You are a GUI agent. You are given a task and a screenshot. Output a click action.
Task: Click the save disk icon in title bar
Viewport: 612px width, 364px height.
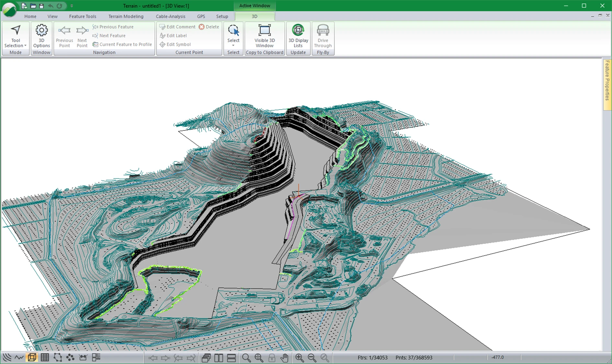pos(41,6)
